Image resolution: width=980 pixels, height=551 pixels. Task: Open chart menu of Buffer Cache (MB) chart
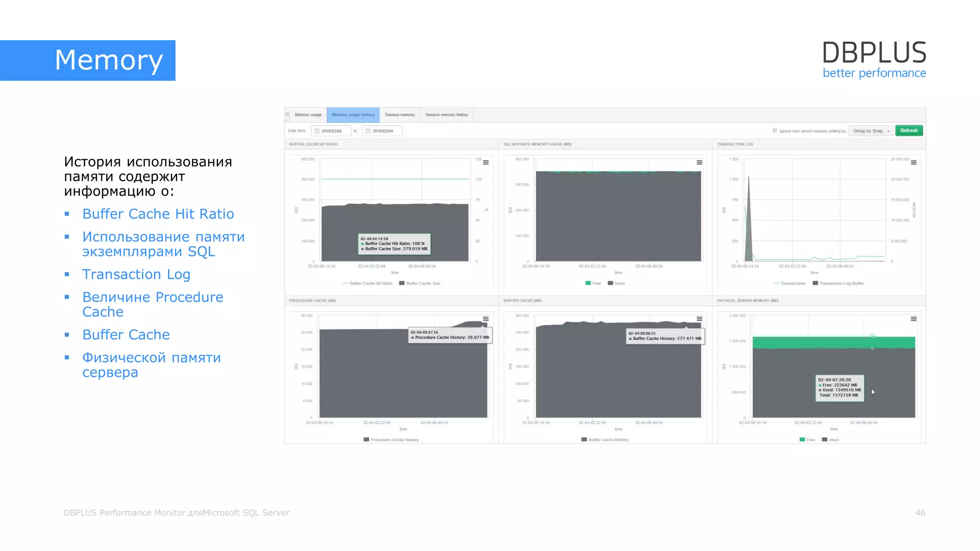700,319
